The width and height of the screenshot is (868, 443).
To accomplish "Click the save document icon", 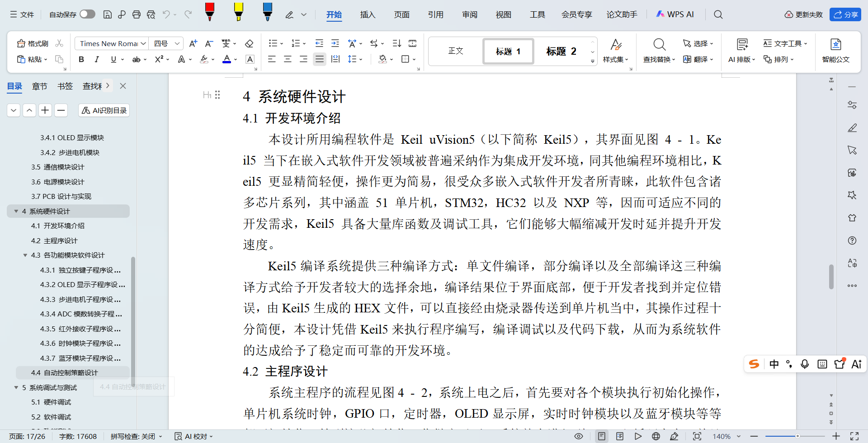I will [107, 14].
